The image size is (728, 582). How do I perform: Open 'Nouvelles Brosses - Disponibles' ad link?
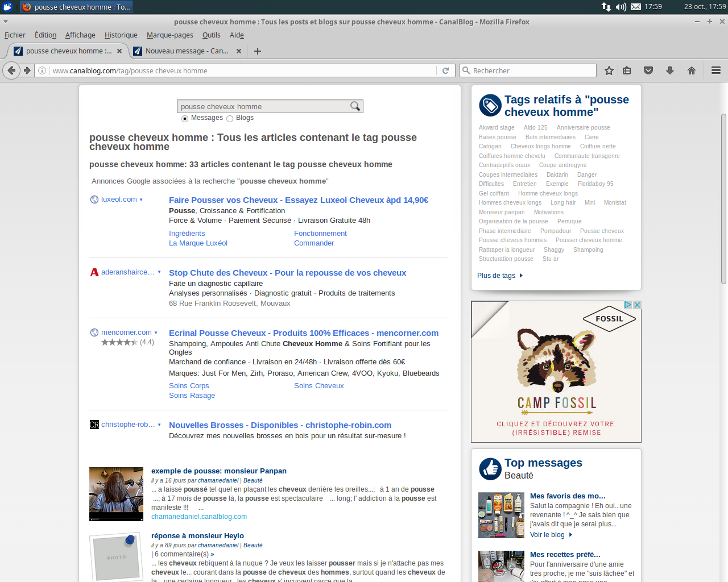coord(280,425)
